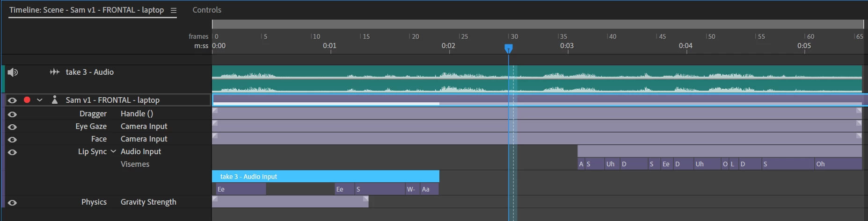This screenshot has width=868, height=221.
Task: Click the Lip Sync Audio Input take bar
Action: point(720,151)
